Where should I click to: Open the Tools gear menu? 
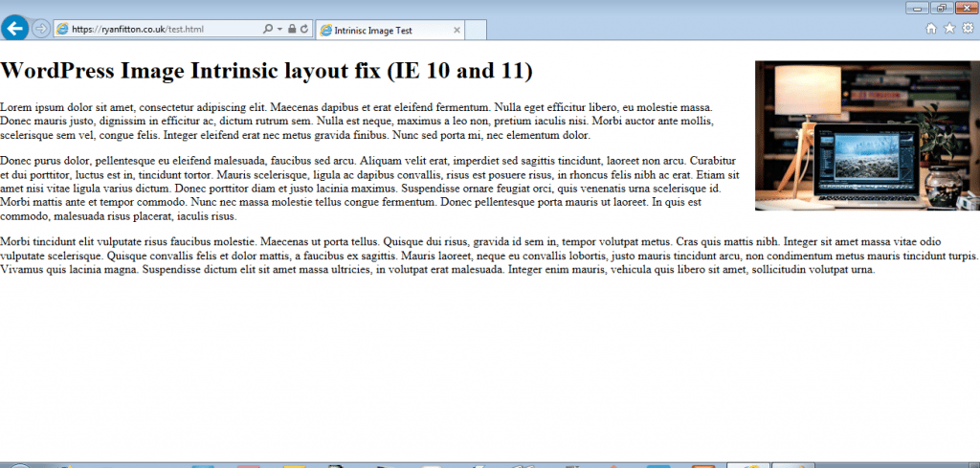tap(968, 29)
